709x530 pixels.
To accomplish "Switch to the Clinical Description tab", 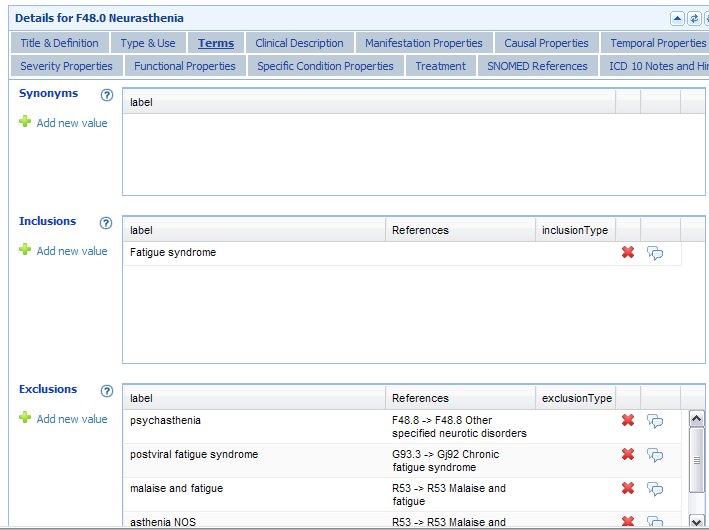I will tap(299, 43).
